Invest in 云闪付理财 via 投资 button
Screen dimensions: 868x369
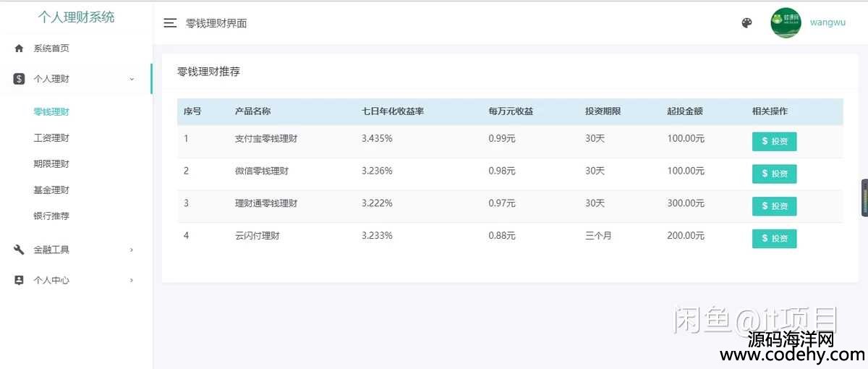coord(774,238)
